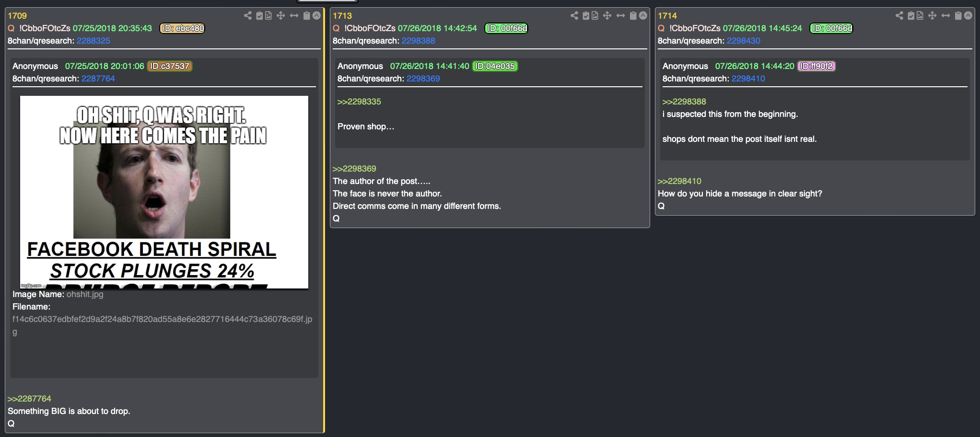Screen dimensions: 980x437
Task: Click the share icon on post 1714
Action: [899, 16]
